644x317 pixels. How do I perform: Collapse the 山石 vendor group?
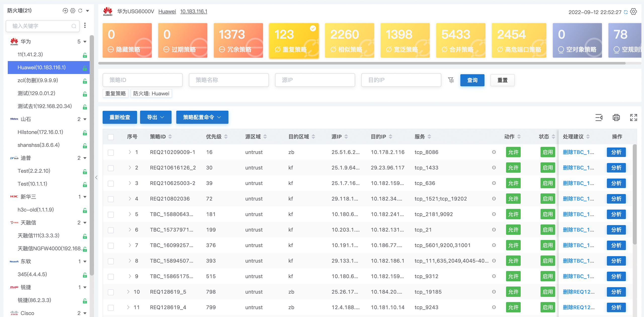[85, 119]
